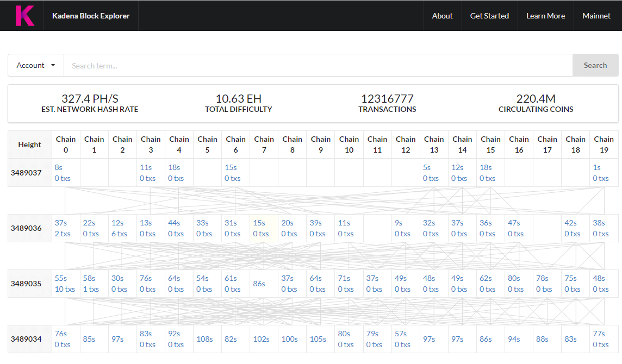This screenshot has height=364, width=622.
Task: Open the Kadena Block Explorer home link
Action: point(91,16)
